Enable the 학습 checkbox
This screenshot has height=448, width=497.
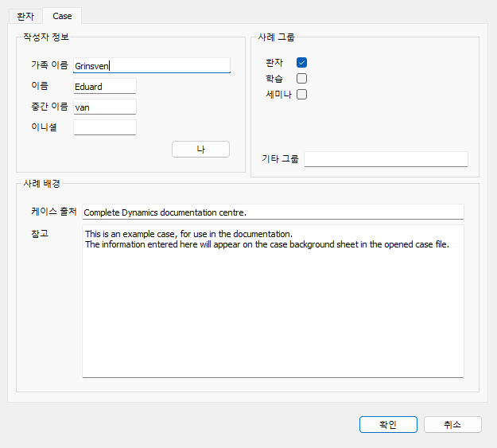tap(301, 78)
